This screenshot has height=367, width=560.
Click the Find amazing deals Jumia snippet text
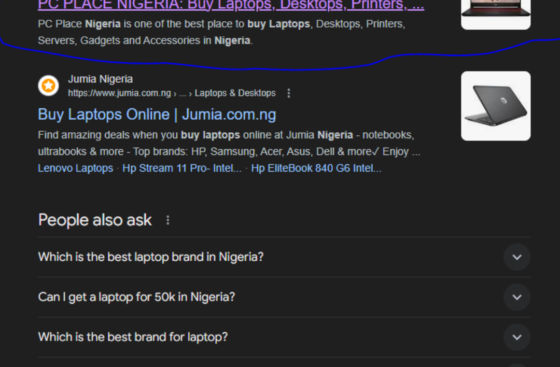coord(229,143)
